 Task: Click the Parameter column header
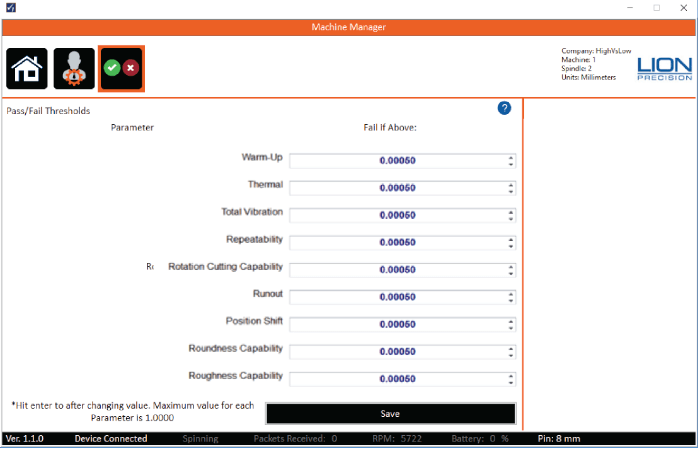click(x=132, y=128)
